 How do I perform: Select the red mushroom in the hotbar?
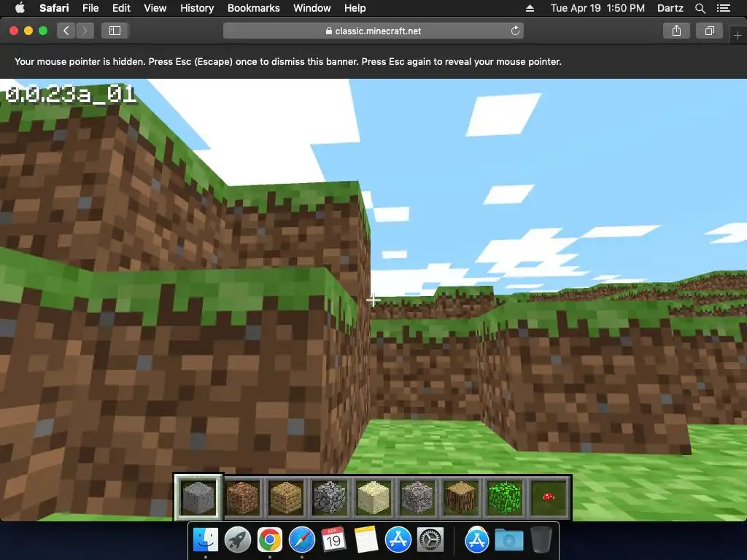[x=549, y=497]
